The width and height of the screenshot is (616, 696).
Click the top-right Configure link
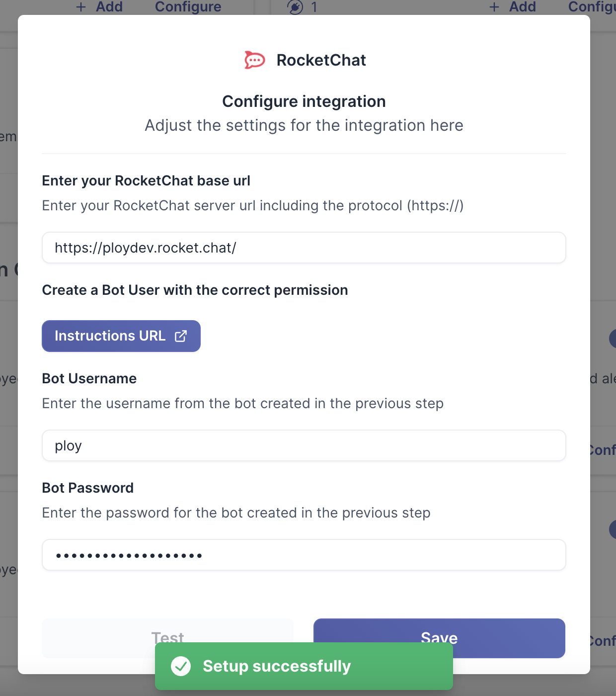591,7
